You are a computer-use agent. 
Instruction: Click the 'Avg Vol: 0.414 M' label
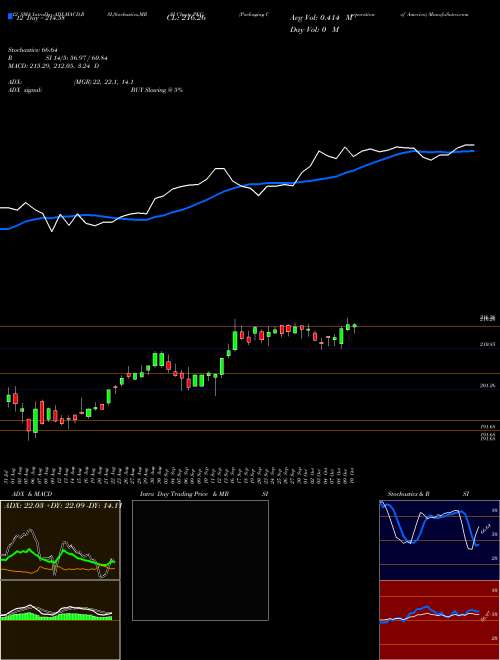click(x=321, y=18)
